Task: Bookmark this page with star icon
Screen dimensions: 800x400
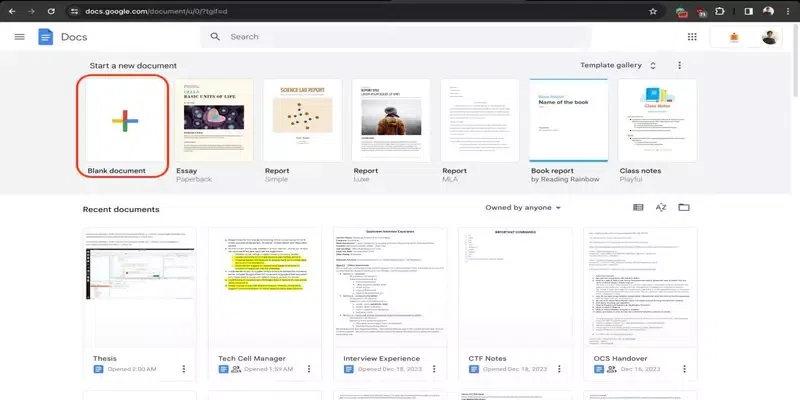Action: pyautogui.click(x=653, y=11)
